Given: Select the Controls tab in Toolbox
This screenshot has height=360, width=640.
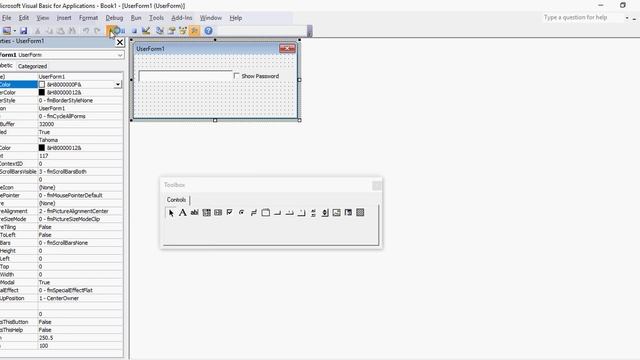Looking at the screenshot, I should click(x=176, y=200).
